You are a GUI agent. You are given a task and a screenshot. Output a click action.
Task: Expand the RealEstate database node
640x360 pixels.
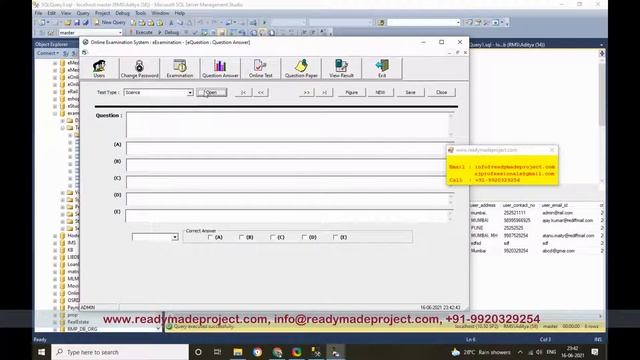tap(55, 322)
